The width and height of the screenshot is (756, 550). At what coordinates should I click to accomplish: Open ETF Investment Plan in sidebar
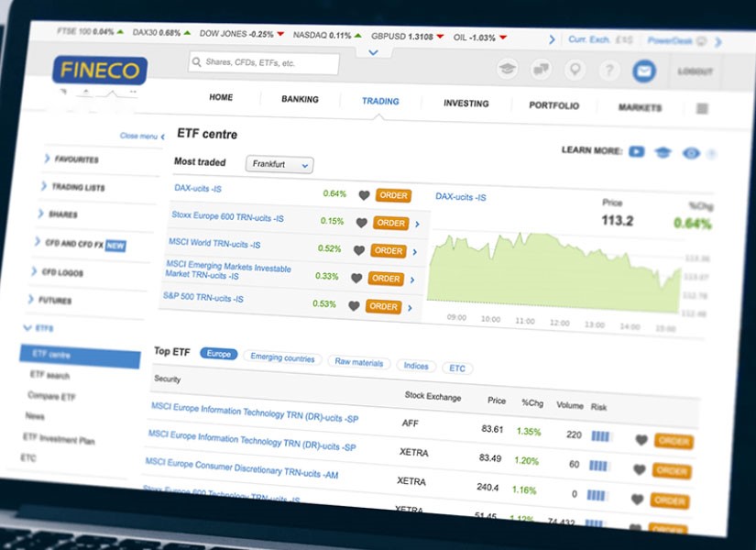point(59,438)
